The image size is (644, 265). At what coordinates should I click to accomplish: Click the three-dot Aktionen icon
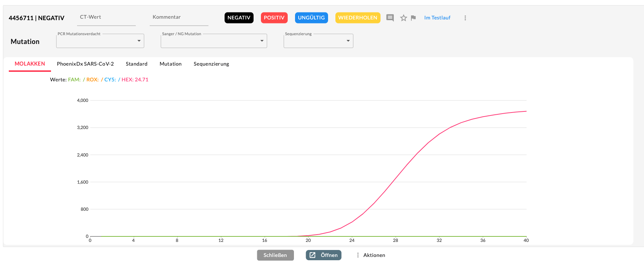358,255
